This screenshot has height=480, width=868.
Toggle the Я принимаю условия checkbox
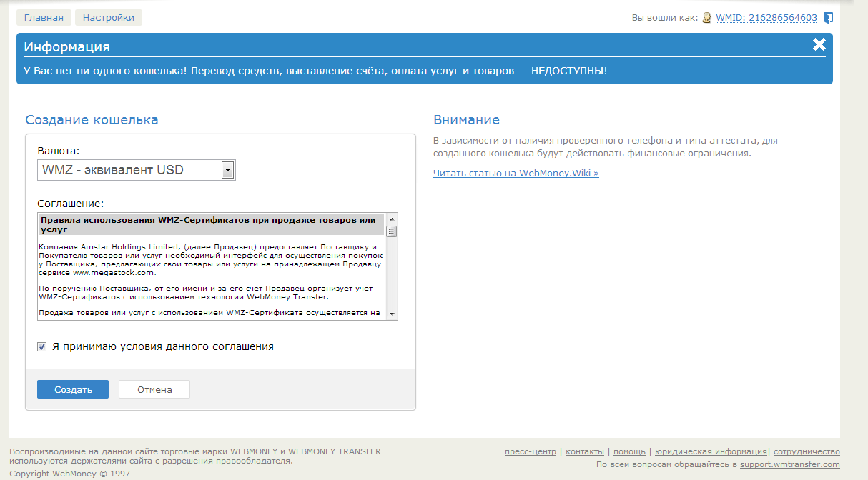coord(42,346)
